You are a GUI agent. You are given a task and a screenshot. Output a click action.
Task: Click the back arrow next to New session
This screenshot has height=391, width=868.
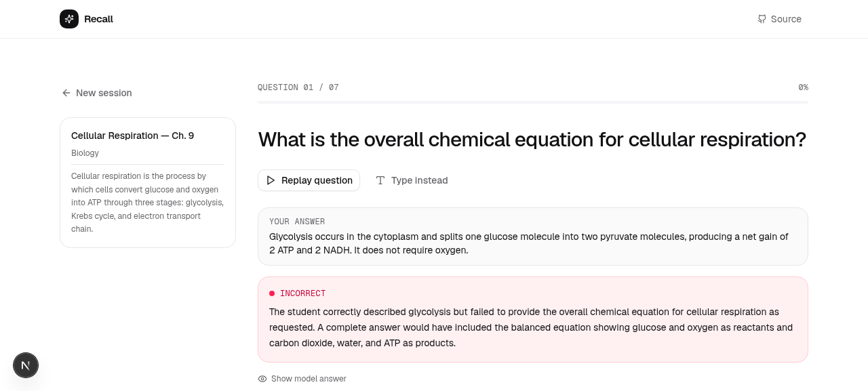[x=66, y=93]
